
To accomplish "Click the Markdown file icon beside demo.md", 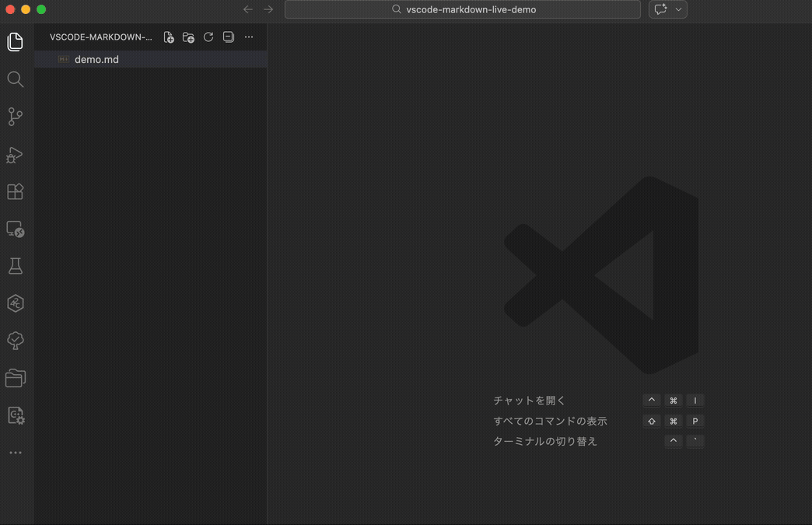I will 64,60.
